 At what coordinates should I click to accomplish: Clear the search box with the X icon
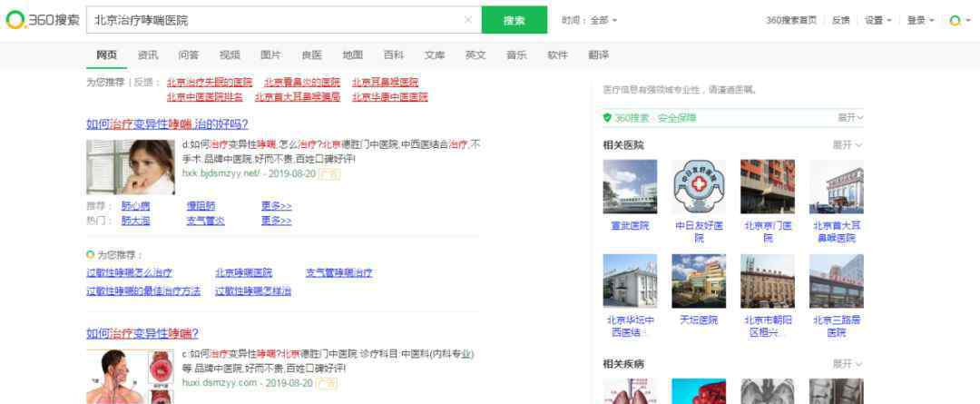[468, 20]
